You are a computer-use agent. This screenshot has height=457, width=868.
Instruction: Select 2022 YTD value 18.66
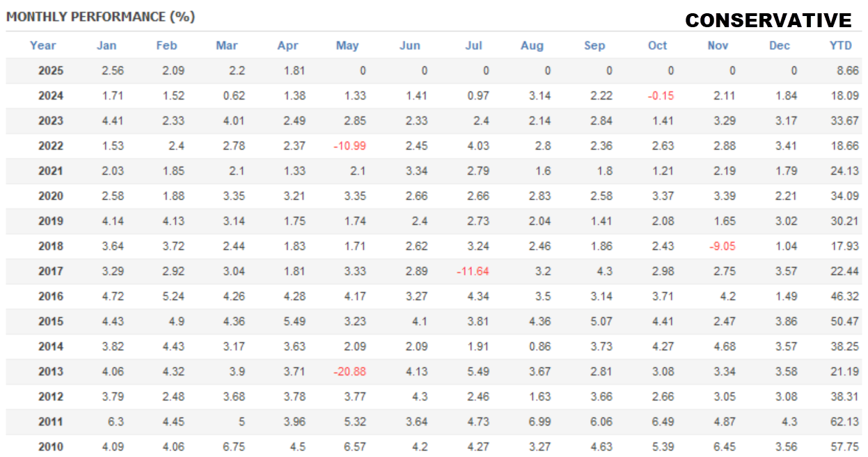pyautogui.click(x=846, y=146)
